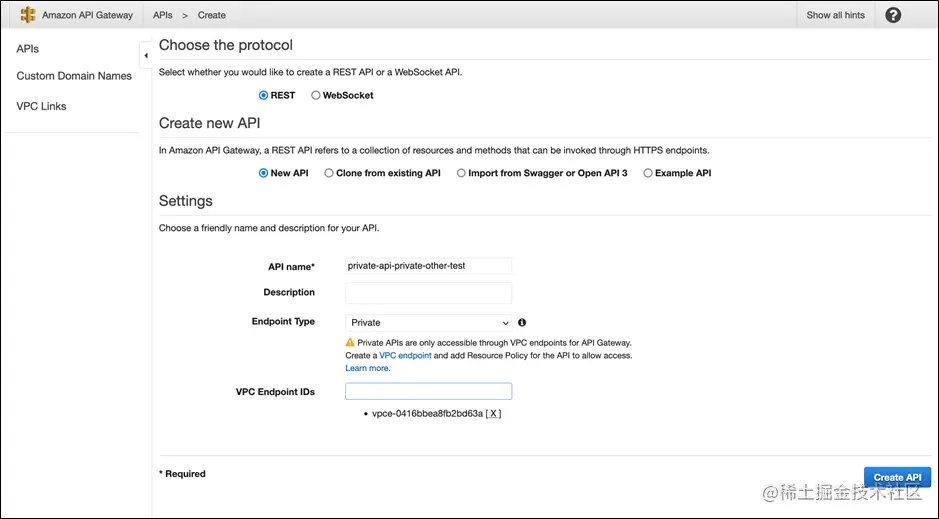Remove VPC endpoint with the X
This screenshot has width=939, height=519.
[x=493, y=413]
